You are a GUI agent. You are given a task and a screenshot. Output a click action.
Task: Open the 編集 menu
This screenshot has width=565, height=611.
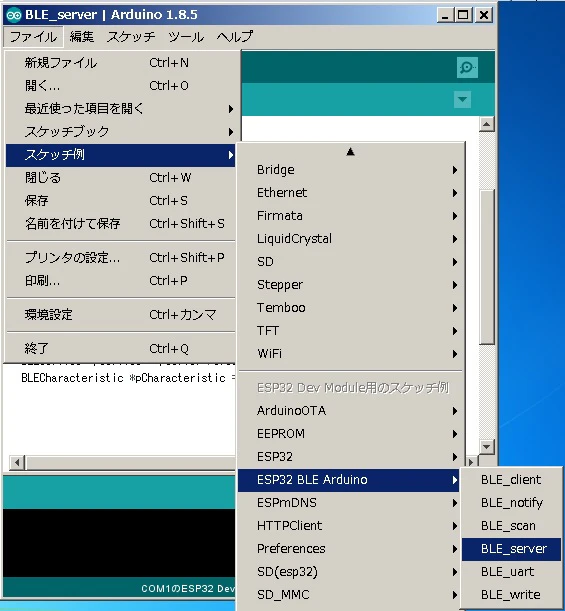tap(82, 37)
